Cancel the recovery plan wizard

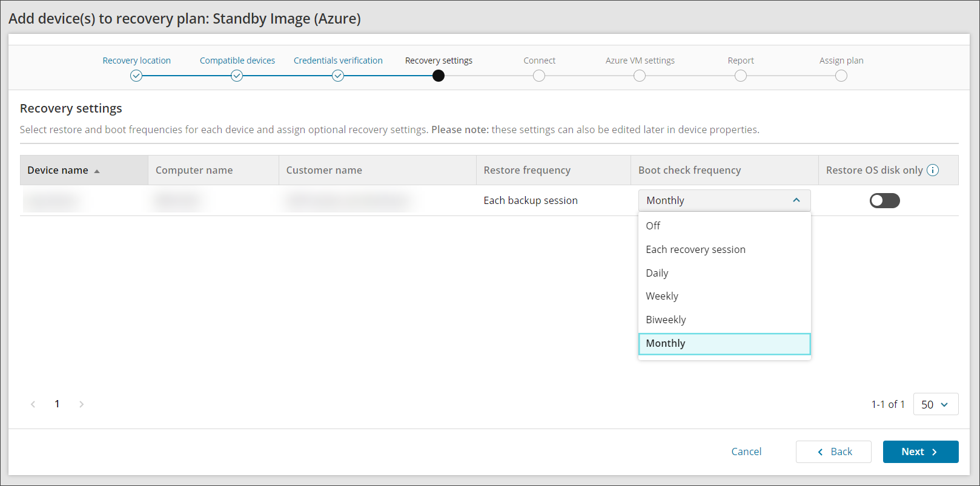pos(746,452)
